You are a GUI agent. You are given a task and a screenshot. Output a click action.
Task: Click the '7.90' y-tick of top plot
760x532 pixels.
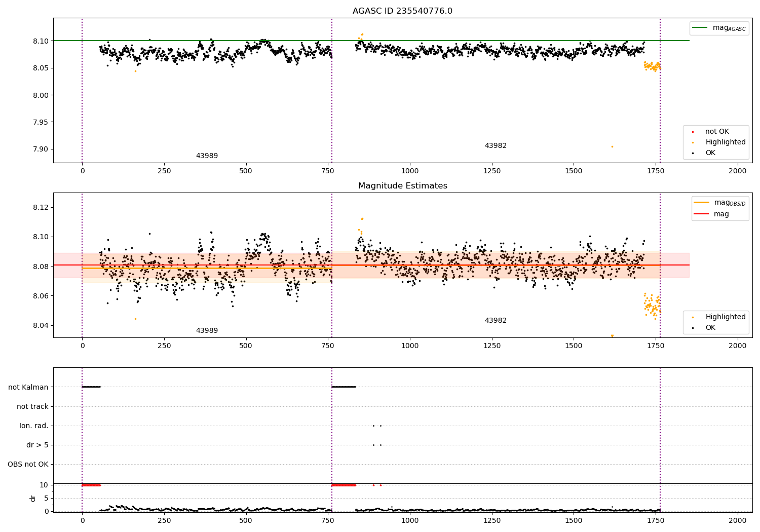pos(41,149)
